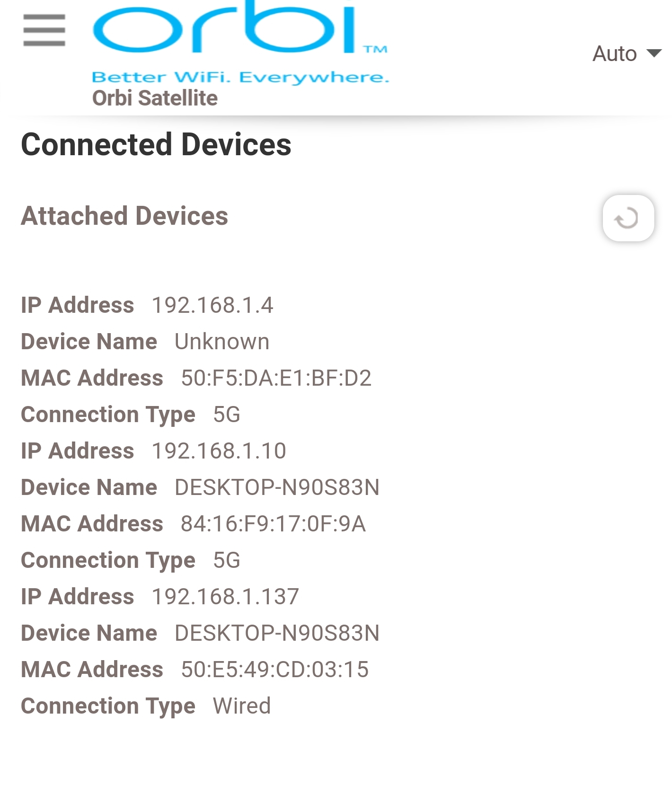Viewport: 672px width, 786px height.
Task: Click the Wired connection type value
Action: [241, 706]
